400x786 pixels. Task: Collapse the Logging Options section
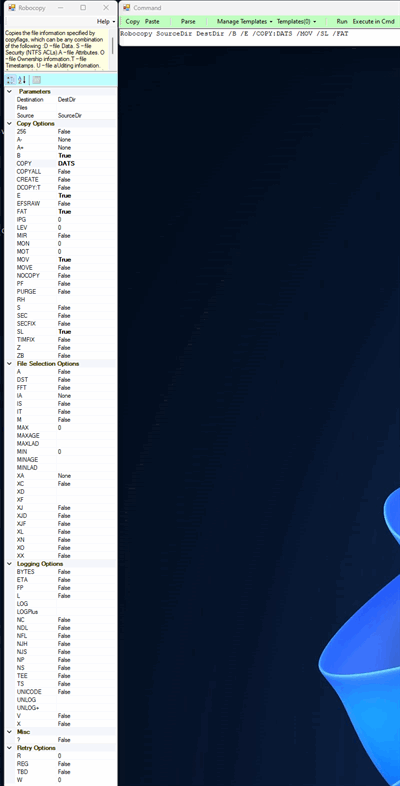[9, 564]
